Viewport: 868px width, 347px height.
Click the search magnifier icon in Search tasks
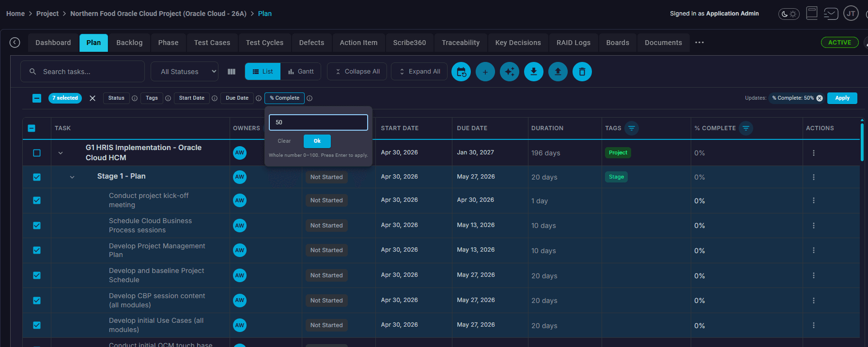point(33,72)
